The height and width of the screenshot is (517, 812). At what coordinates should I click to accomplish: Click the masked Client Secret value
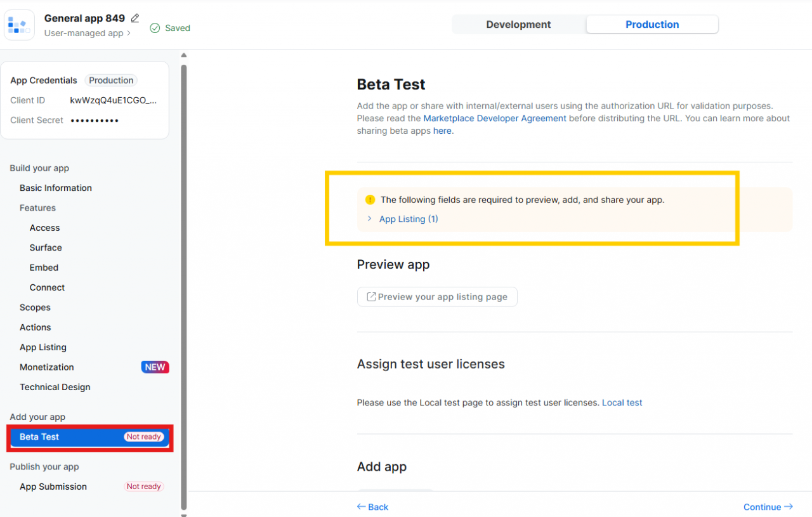[x=95, y=121]
